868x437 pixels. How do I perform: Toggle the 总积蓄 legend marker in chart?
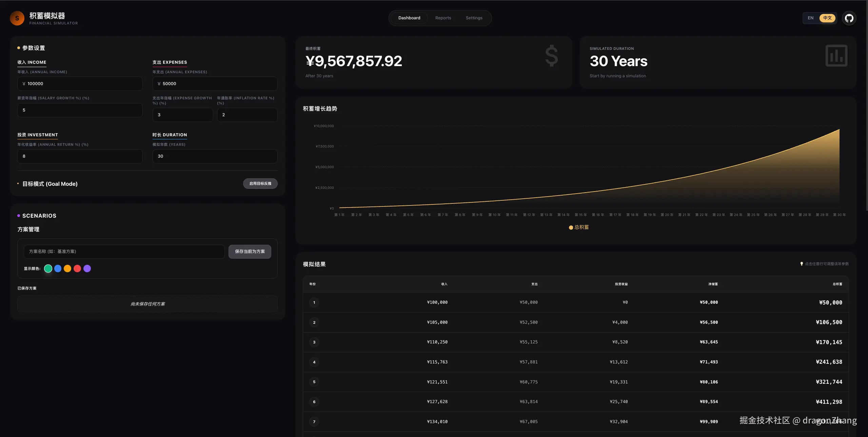pos(571,227)
